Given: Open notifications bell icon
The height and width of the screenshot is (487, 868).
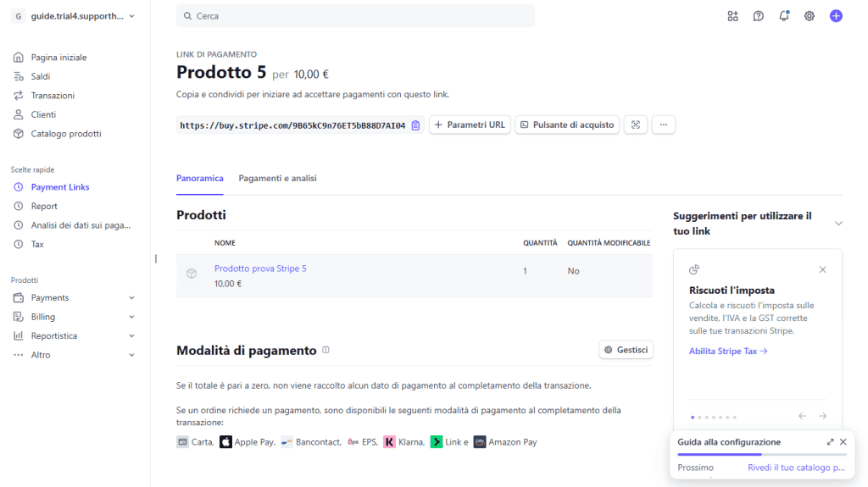Looking at the screenshot, I should coord(784,16).
